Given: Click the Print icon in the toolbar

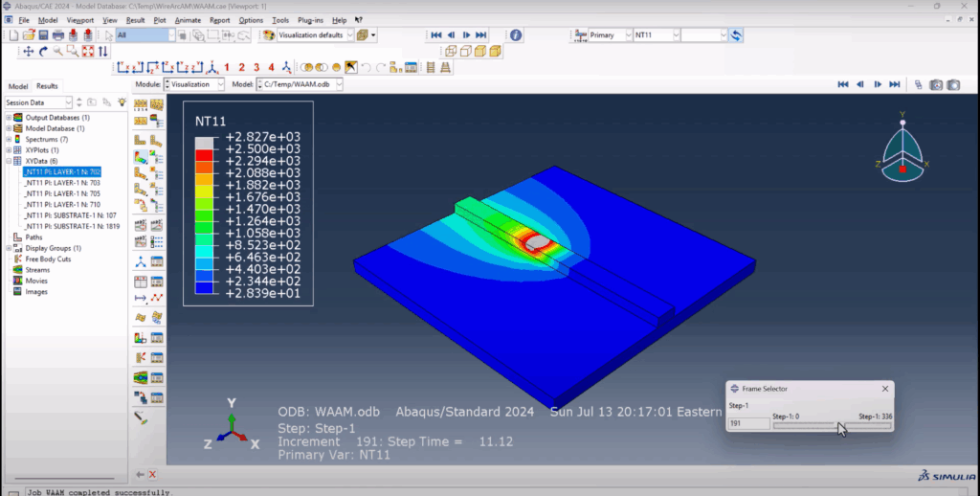Looking at the screenshot, I should [x=58, y=35].
